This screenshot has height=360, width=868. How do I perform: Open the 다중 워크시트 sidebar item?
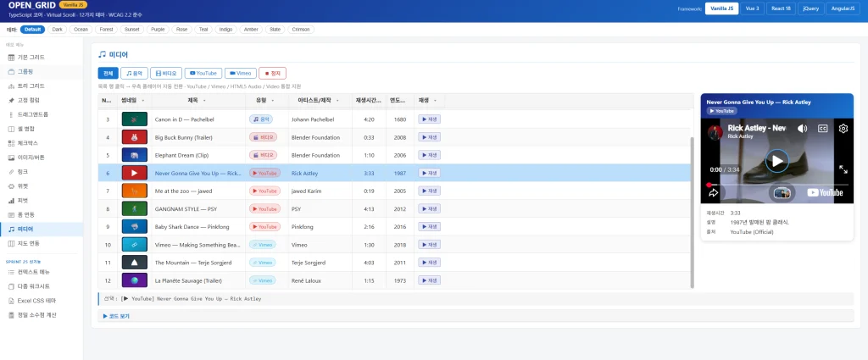42,286
